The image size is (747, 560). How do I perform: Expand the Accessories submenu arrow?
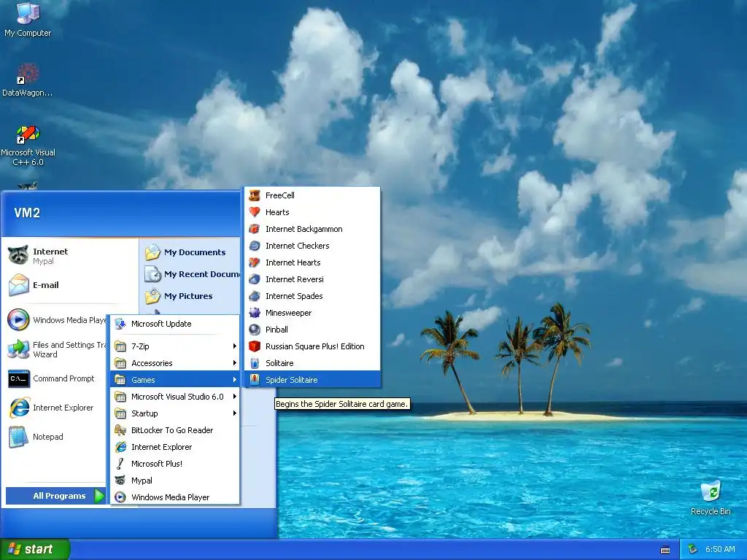234,363
